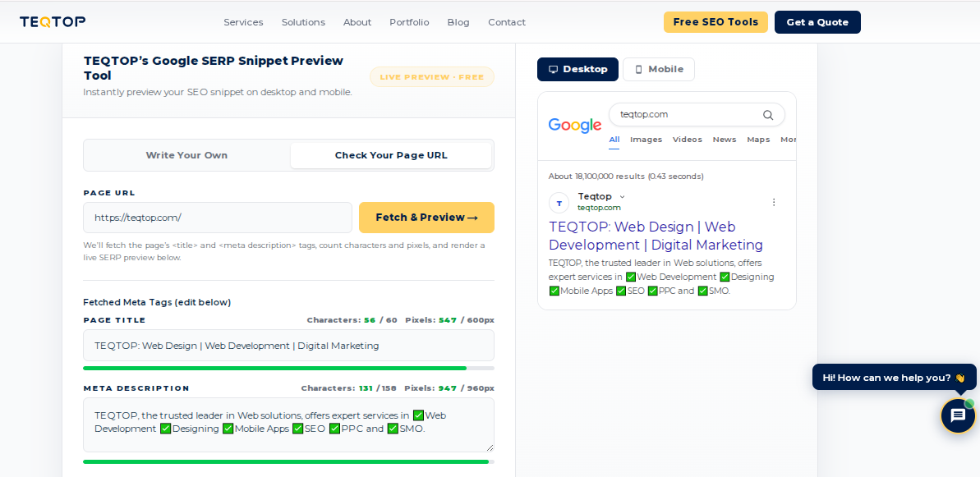Focus the Meta Description text area
The height and width of the screenshot is (477, 980).
click(289, 424)
